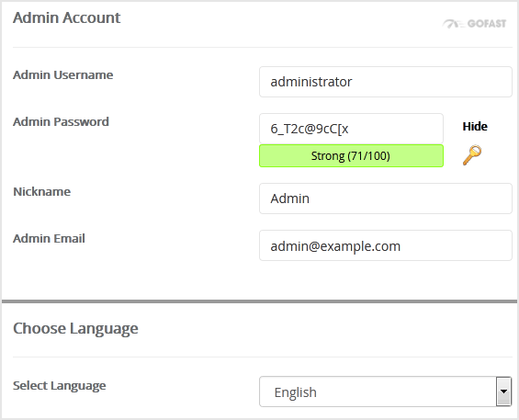The height and width of the screenshot is (420, 519).
Task: Click the thin line under Admin Account heading
Action: 263,48
